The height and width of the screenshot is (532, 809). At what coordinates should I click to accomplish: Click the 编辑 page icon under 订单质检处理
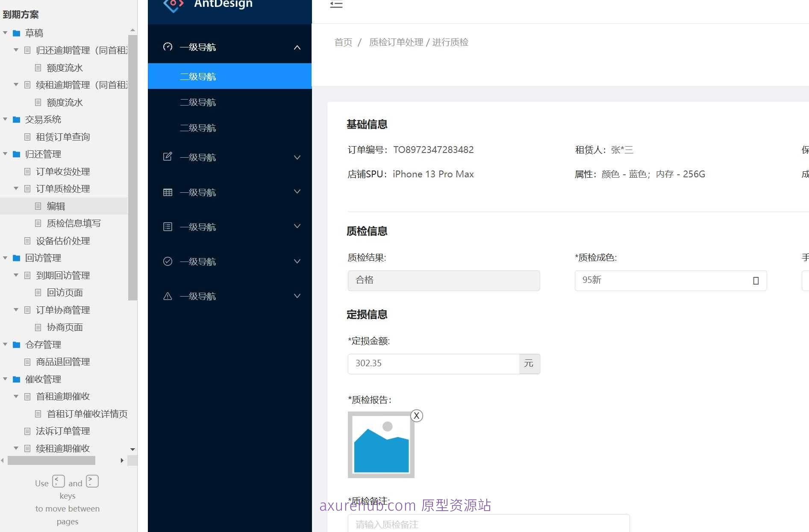click(38, 206)
